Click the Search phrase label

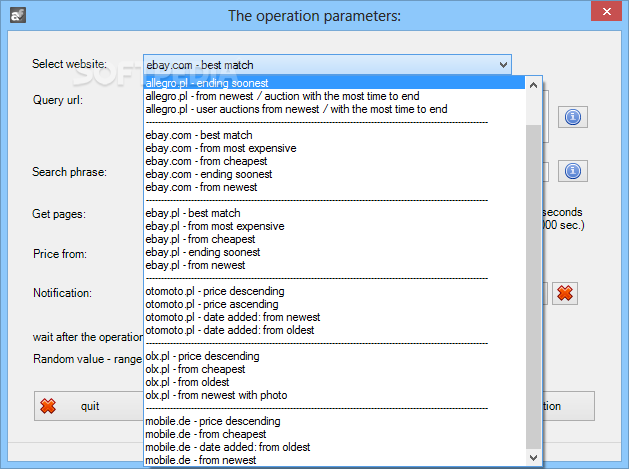69,172
